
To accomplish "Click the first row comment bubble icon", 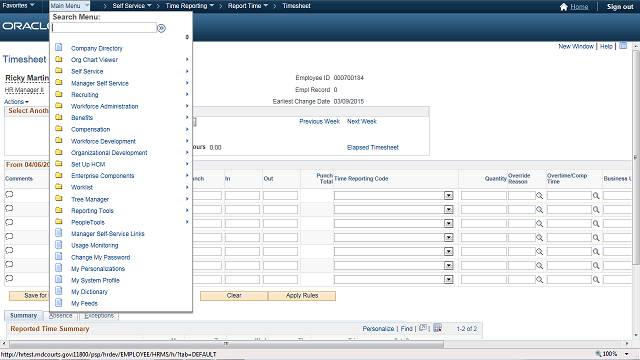I will [x=9, y=195].
